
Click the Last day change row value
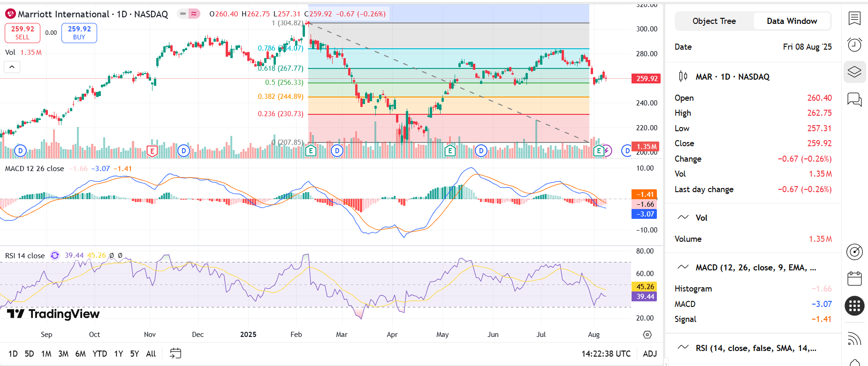(x=805, y=189)
